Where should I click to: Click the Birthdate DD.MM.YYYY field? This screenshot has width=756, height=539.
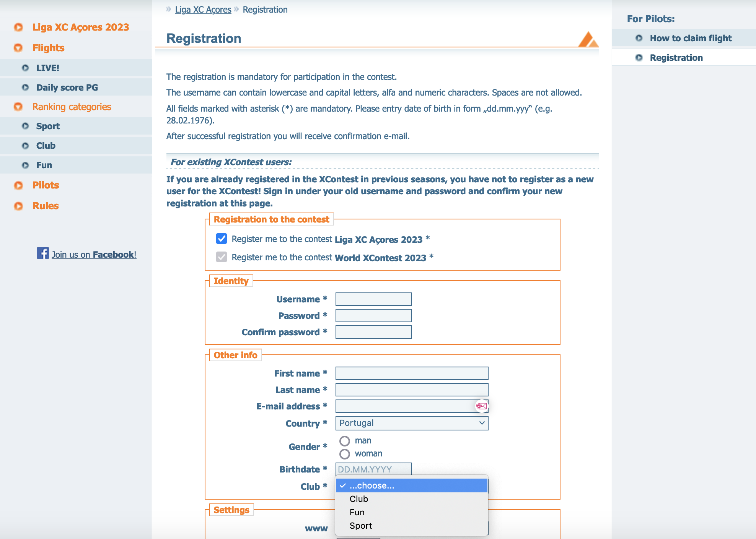tap(374, 469)
